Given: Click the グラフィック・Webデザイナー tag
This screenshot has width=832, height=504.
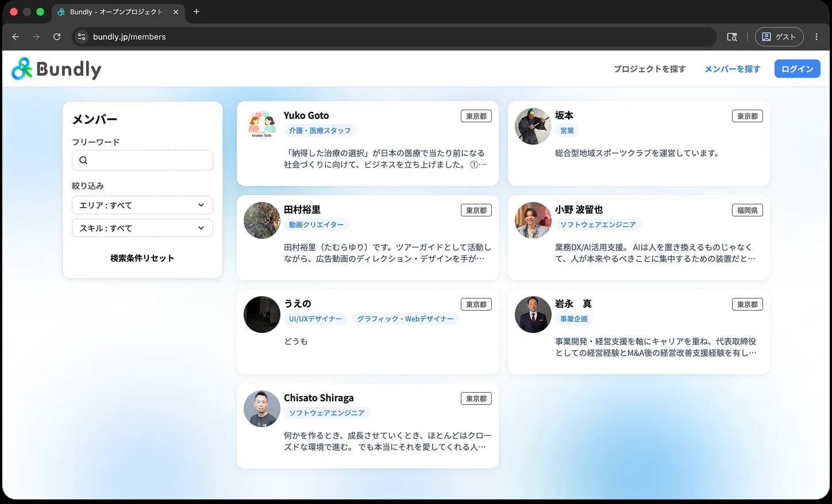Looking at the screenshot, I should click(406, 319).
